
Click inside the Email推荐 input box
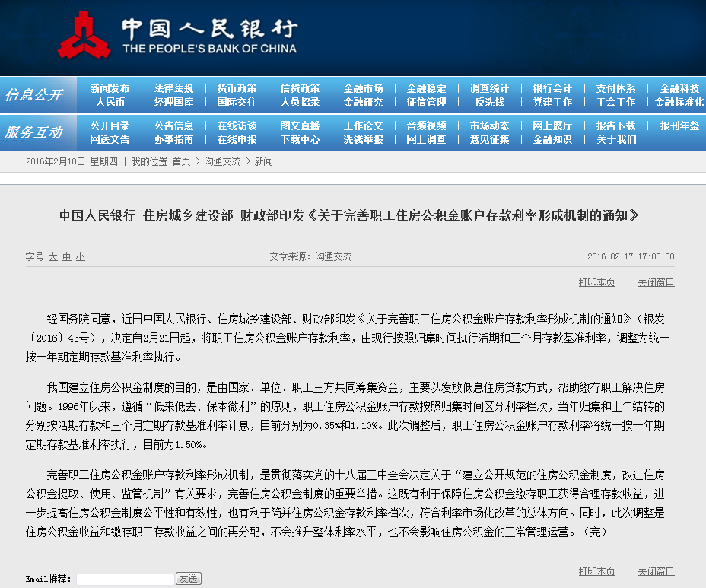(123, 578)
